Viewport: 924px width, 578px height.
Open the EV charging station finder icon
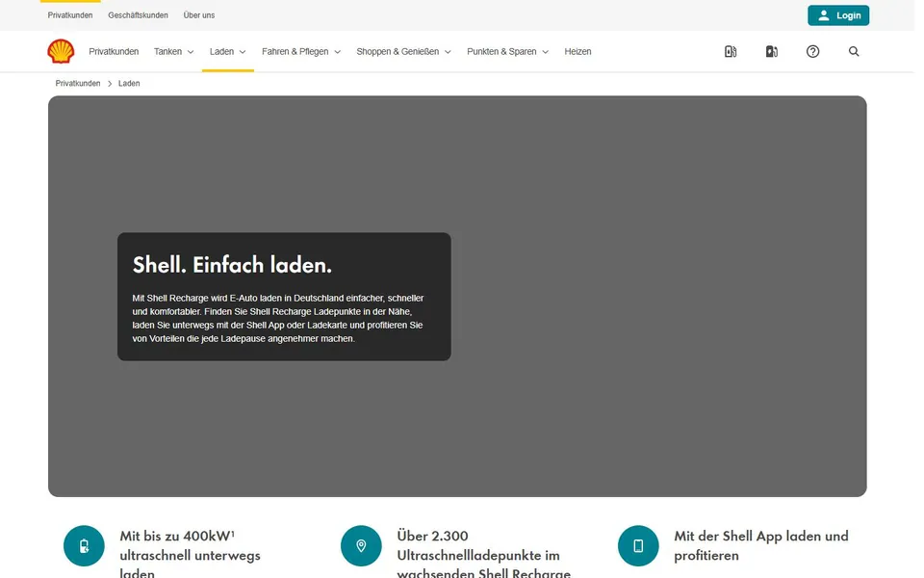[x=772, y=51]
